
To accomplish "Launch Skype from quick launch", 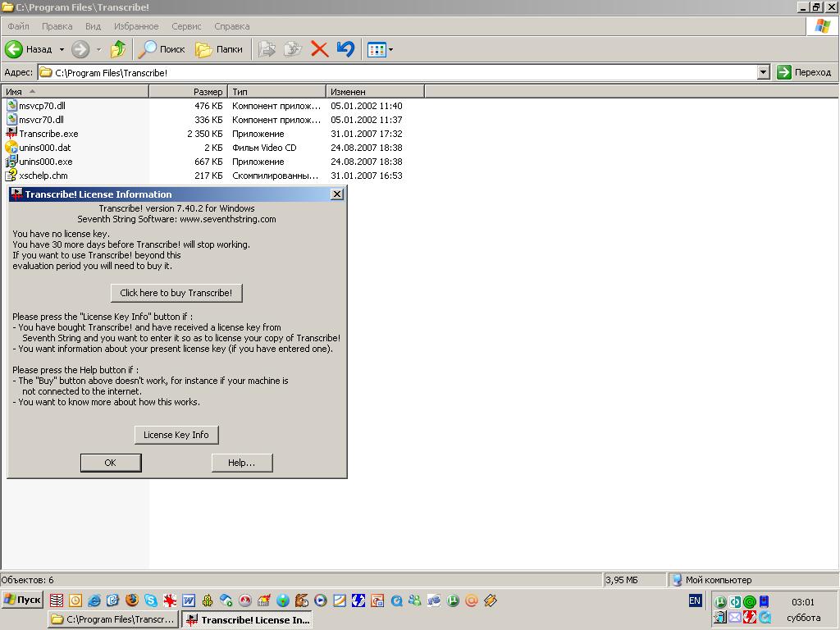I will tap(151, 600).
